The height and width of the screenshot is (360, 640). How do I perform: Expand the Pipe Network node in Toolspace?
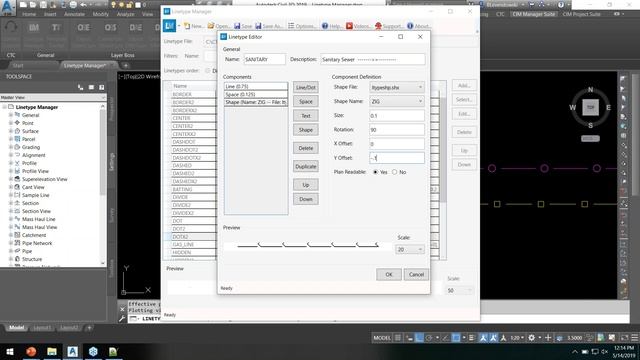(x=11, y=243)
